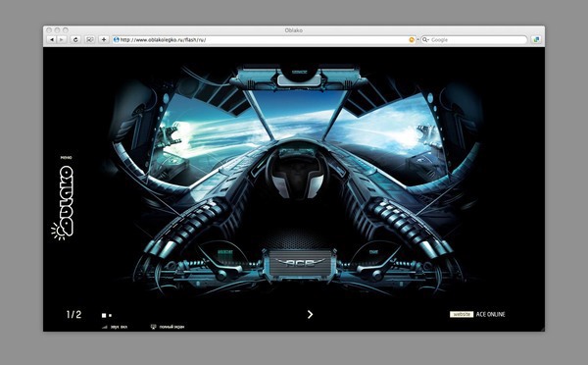The width and height of the screenshot is (588, 365).
Task: Open the 'меню' label above the Oblako logo
Action: pos(66,158)
